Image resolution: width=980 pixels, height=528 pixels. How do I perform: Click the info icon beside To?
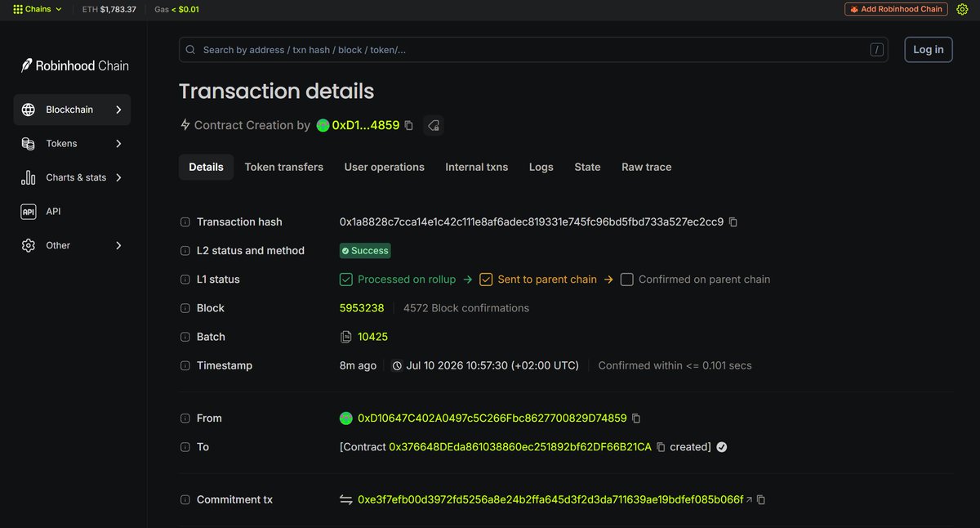(185, 447)
